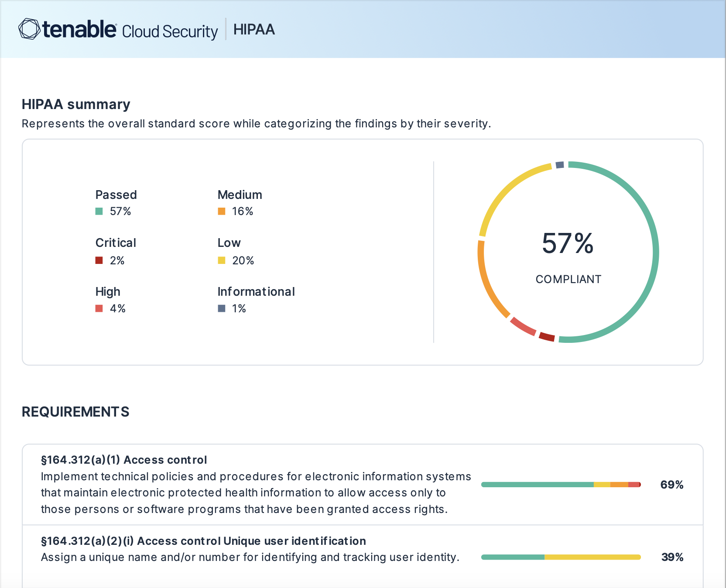Click the yellow Low legend swatch
Image resolution: width=726 pixels, height=588 pixels.
pyautogui.click(x=222, y=260)
